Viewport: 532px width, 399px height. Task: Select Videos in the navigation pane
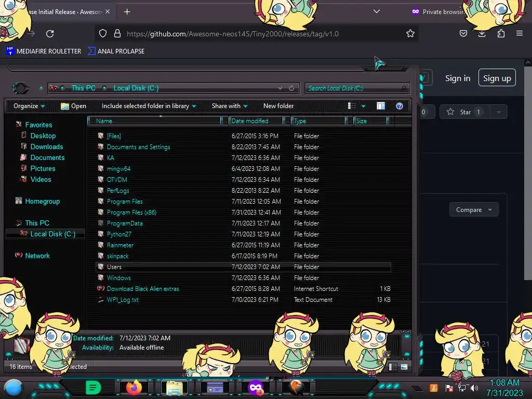(41, 179)
